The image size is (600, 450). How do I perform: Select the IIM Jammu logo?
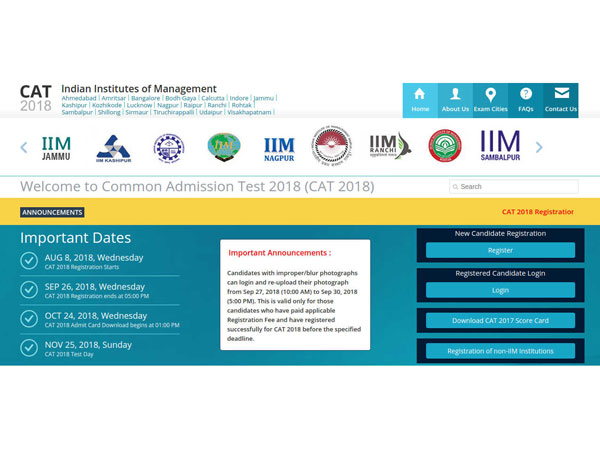56,148
